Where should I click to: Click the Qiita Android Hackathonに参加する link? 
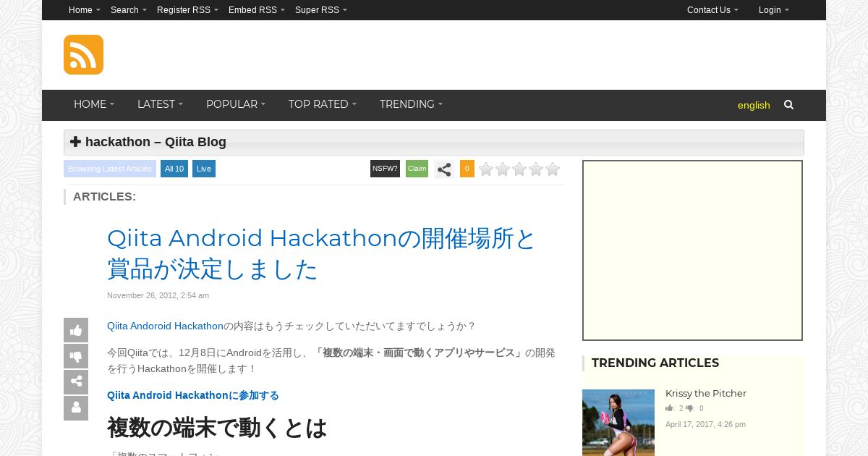tap(193, 395)
